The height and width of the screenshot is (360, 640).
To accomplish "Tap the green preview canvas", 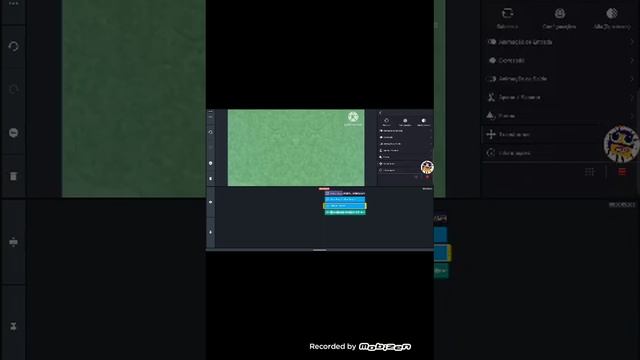I will coord(296,147).
